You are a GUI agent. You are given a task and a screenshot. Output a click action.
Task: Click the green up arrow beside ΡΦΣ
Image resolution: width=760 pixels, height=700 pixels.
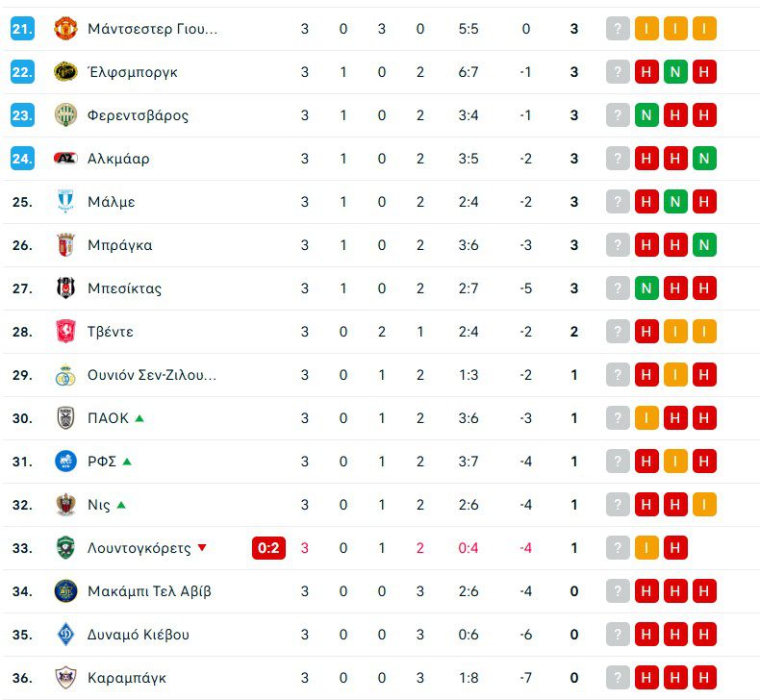pos(127,462)
